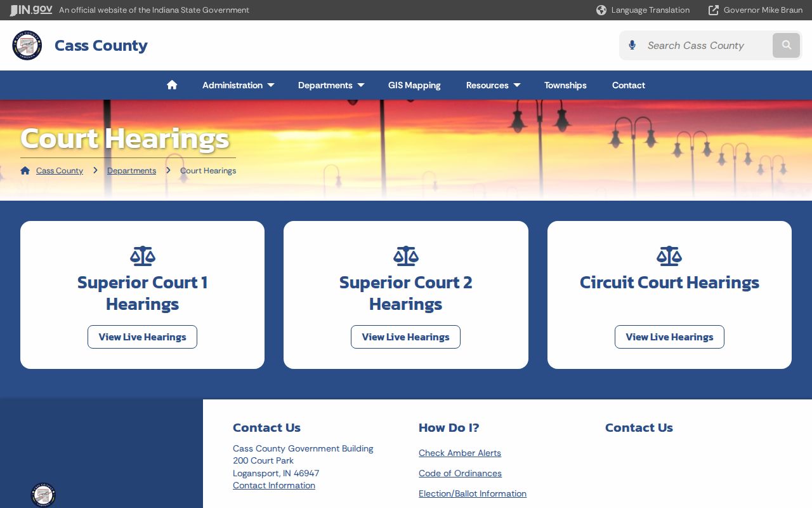View Live Hearings for Circuit Court
Image resolution: width=812 pixels, height=508 pixels.
(669, 337)
